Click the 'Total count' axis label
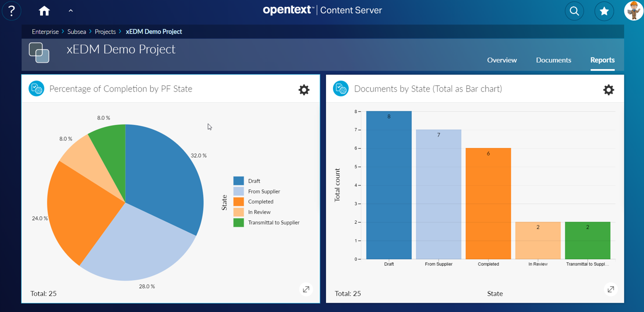 (x=338, y=185)
